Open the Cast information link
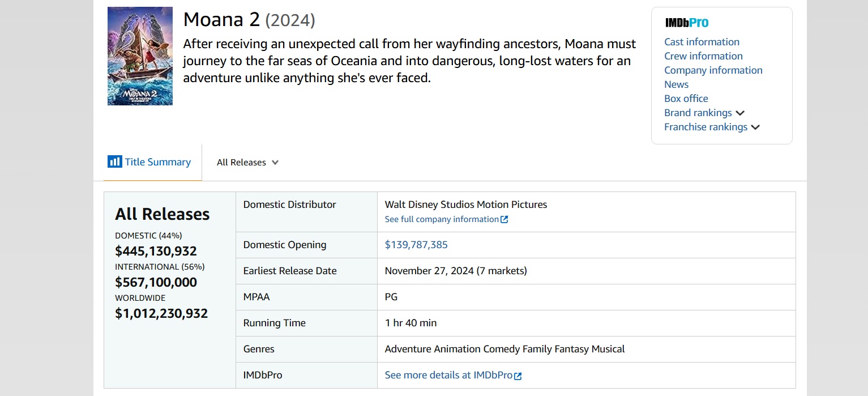 (x=702, y=42)
